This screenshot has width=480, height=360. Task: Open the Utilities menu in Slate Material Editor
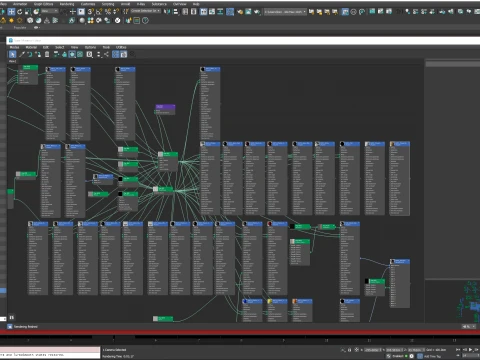pos(121,47)
